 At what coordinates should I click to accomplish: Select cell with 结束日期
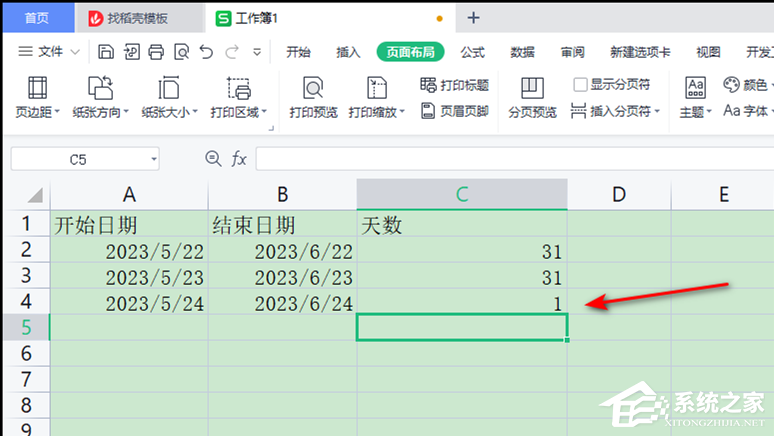[282, 225]
